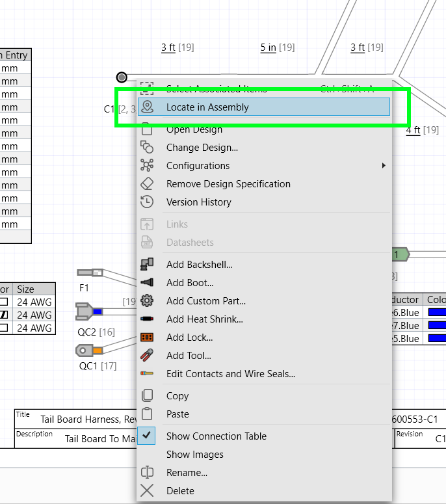
Task: Choose Open Design
Action: (x=264, y=129)
